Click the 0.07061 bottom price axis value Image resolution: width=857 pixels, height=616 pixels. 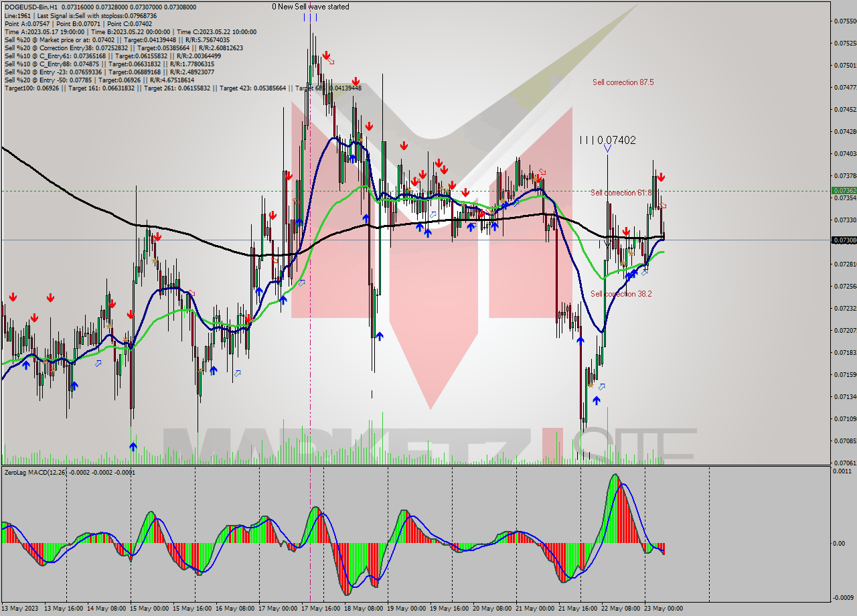pos(844,463)
